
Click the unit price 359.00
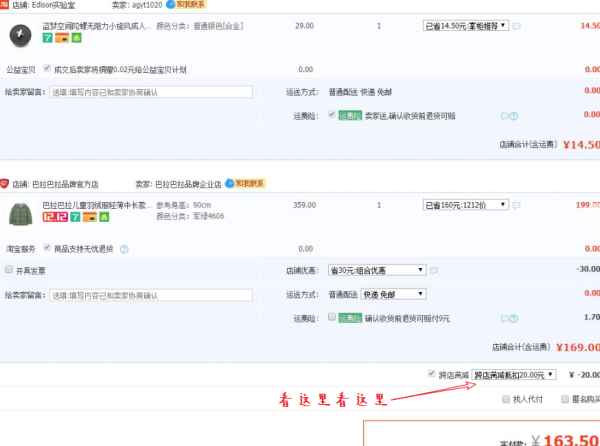pyautogui.click(x=305, y=205)
